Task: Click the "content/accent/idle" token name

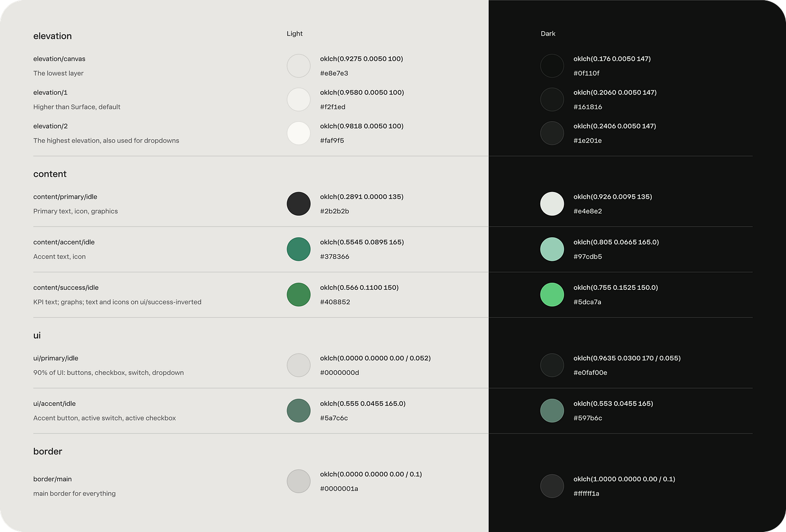Action: 64,242
